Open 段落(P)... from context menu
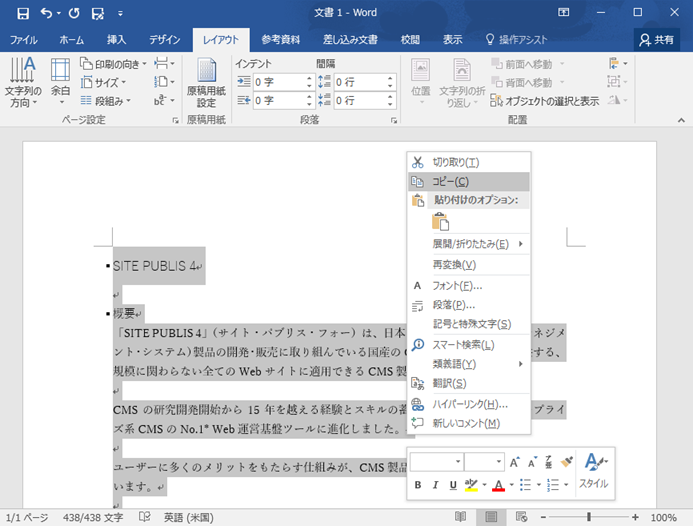This screenshot has width=693, height=526. tap(468, 305)
